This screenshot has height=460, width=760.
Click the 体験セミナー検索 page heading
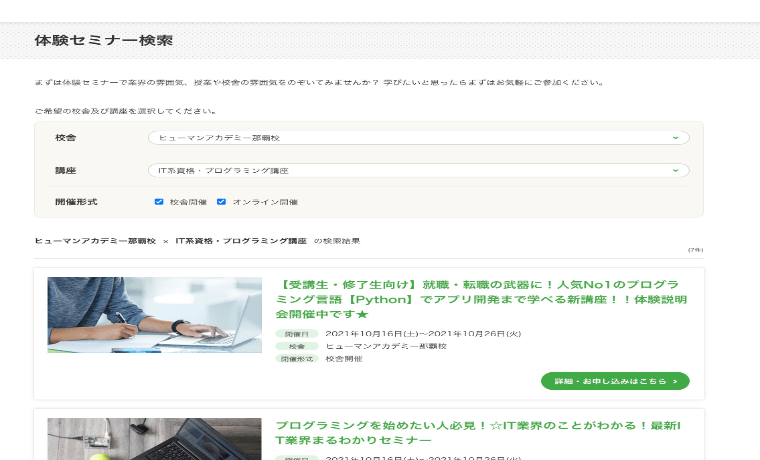[x=104, y=40]
